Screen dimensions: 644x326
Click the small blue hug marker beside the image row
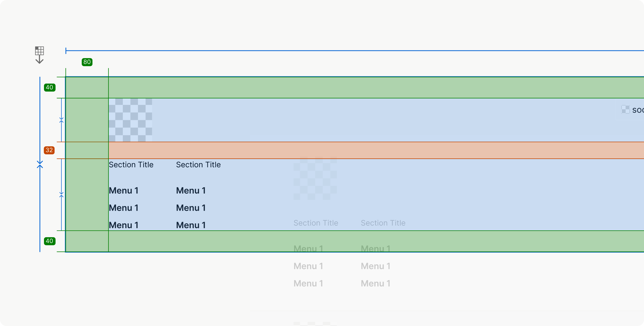pyautogui.click(x=61, y=120)
